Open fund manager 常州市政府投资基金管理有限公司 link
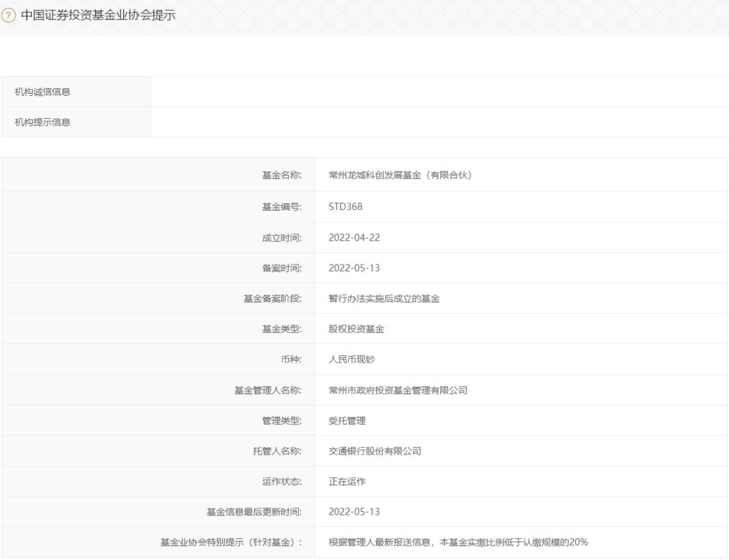This screenshot has width=729, height=560. [x=398, y=391]
